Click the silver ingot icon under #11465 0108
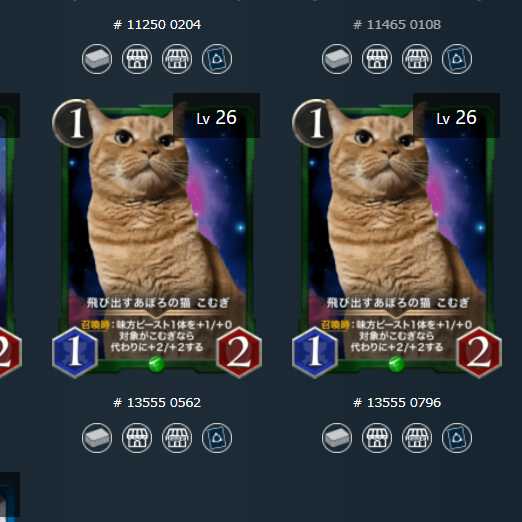522x522 pixels. [x=337, y=59]
